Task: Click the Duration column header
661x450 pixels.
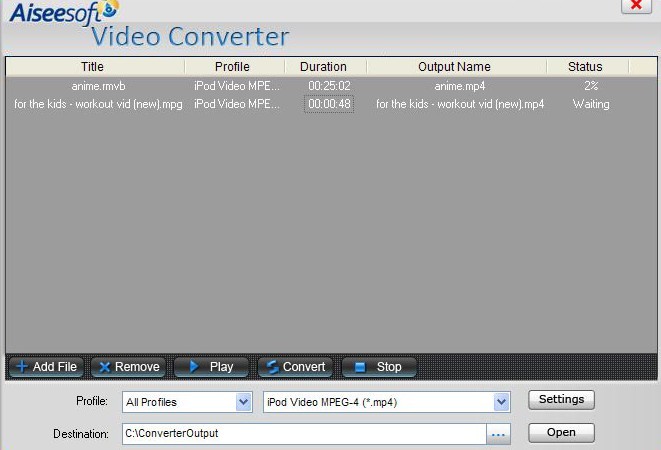Action: [326, 67]
